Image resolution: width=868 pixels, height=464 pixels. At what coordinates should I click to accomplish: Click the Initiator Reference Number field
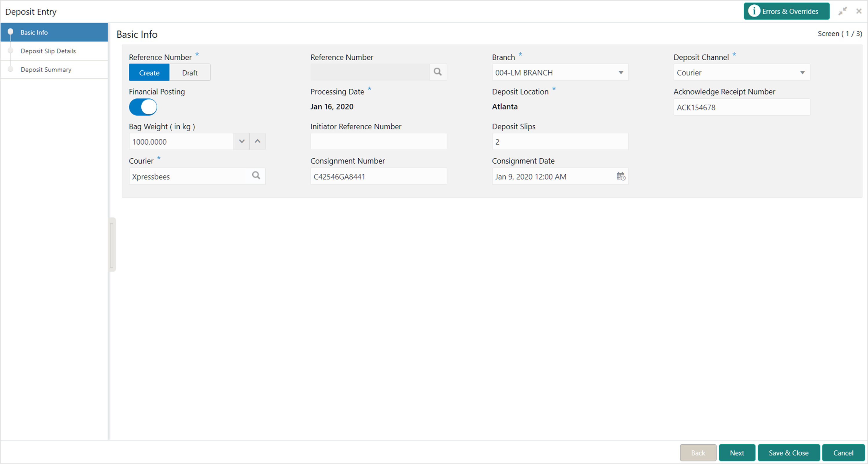click(x=378, y=142)
